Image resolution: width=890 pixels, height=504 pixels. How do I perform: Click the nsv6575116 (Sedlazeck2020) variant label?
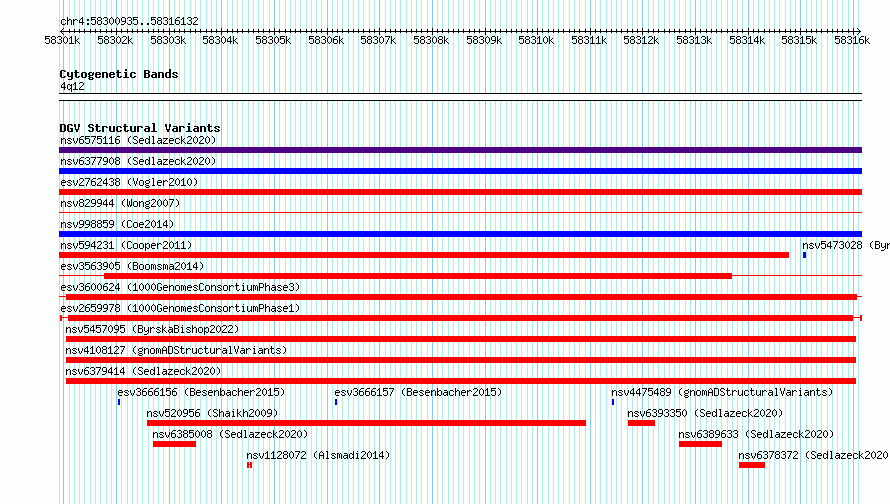138,140
